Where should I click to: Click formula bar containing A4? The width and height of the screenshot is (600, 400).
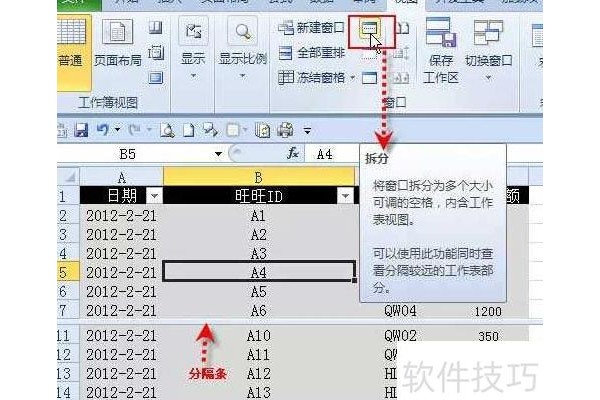tap(333, 154)
